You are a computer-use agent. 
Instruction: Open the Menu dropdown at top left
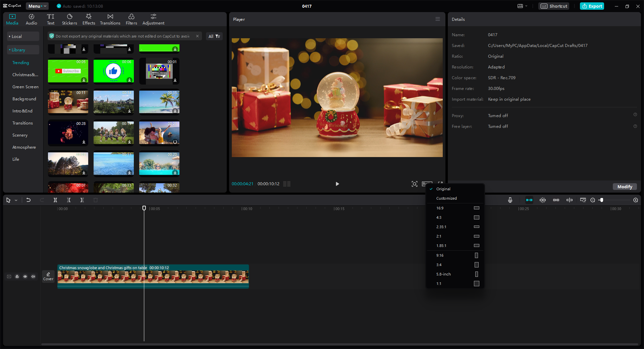tap(37, 6)
